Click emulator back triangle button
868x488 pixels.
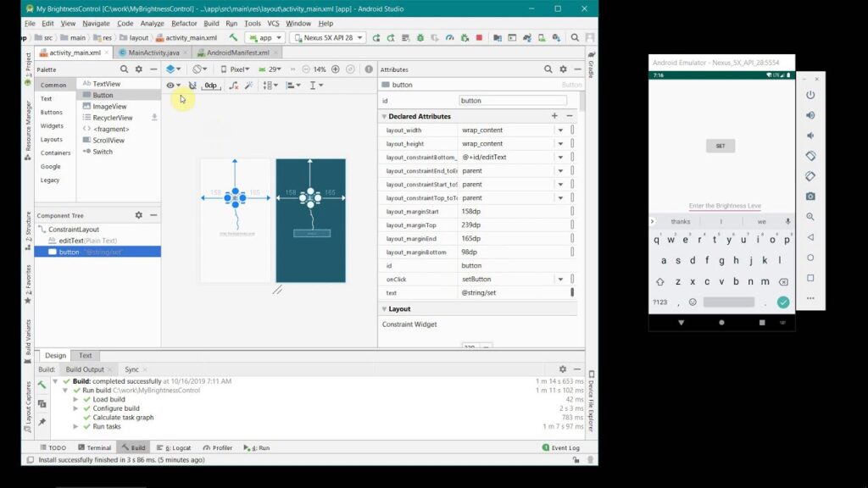(810, 237)
